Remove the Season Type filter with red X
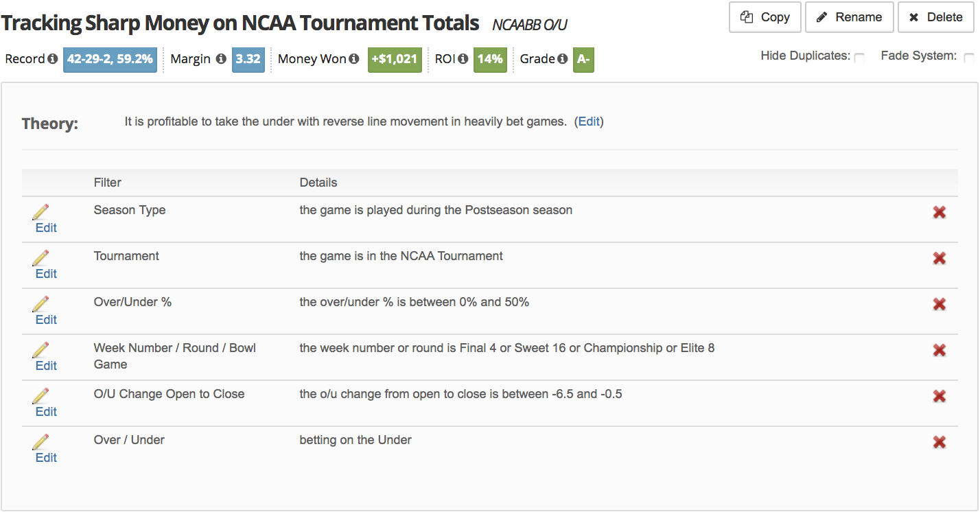This screenshot has height=512, width=980. pos(940,213)
